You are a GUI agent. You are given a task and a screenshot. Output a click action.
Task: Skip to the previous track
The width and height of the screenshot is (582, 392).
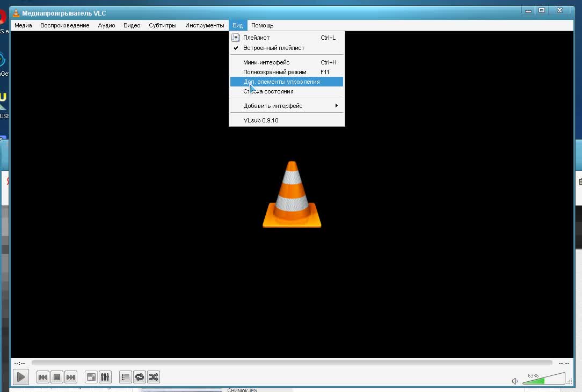(43, 377)
